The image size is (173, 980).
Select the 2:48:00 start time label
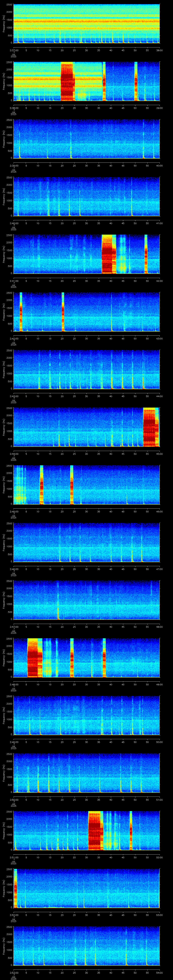click(x=13, y=684)
